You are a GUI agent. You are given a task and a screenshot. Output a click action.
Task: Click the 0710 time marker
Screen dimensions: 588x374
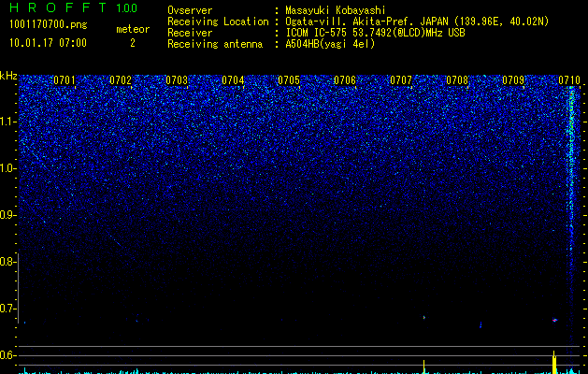[x=569, y=80]
